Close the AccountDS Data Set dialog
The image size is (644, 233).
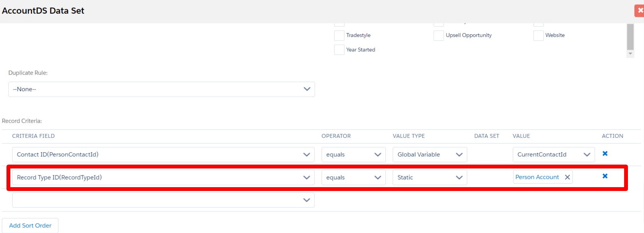(x=640, y=10)
